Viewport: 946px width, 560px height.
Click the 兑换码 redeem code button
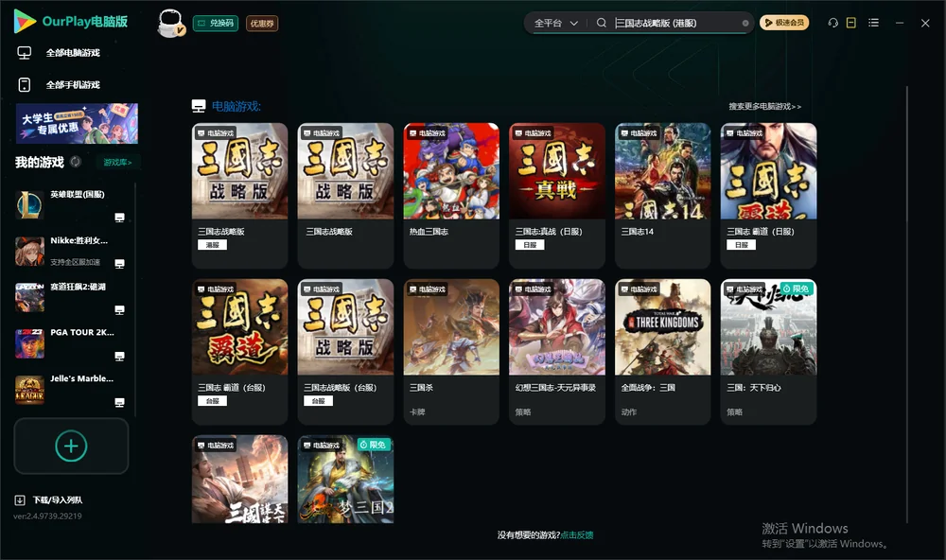tap(216, 24)
